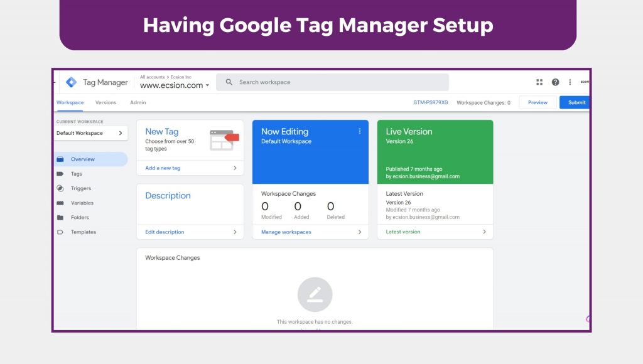Click the New Tag card heading
Screen dimensions: 643x364
(161, 132)
